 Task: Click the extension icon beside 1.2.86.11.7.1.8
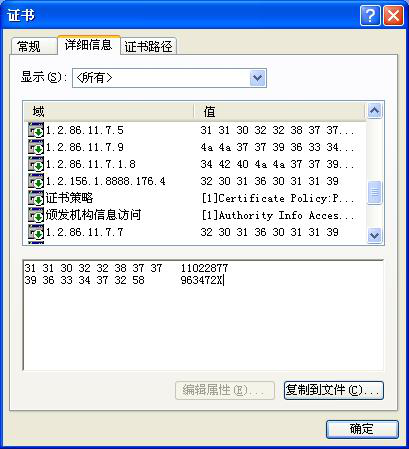click(36, 164)
